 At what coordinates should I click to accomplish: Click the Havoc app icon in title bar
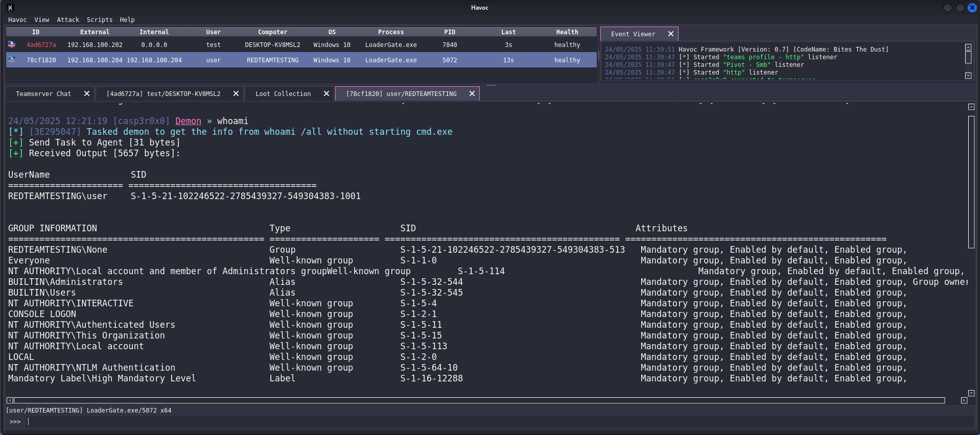click(10, 8)
